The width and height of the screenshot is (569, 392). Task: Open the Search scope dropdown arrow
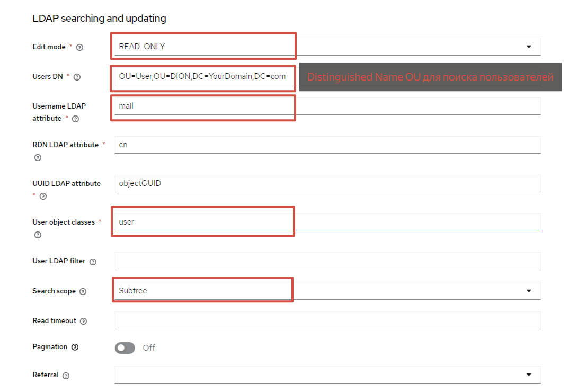[529, 291]
